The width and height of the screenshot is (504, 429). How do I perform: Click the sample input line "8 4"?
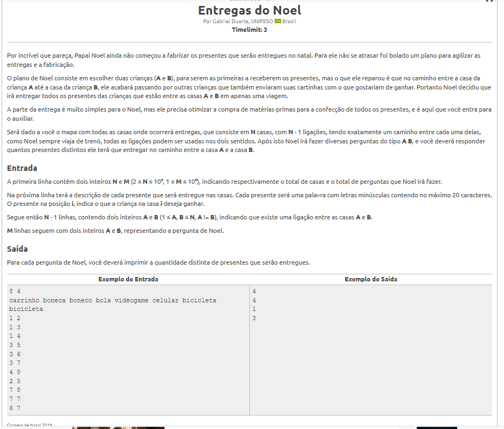pyautogui.click(x=15, y=291)
